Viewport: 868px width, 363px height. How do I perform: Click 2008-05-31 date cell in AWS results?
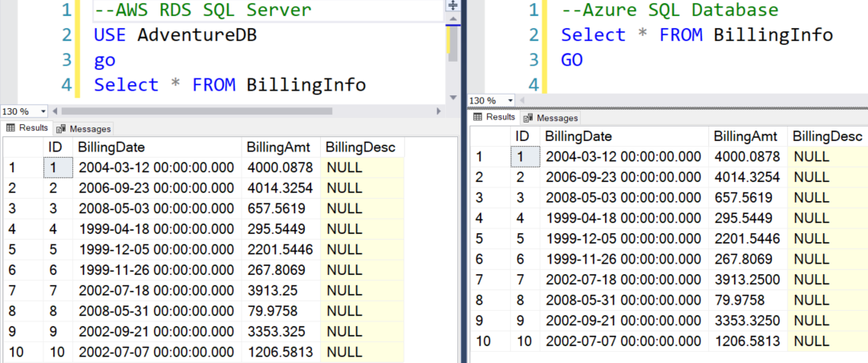pos(157,310)
